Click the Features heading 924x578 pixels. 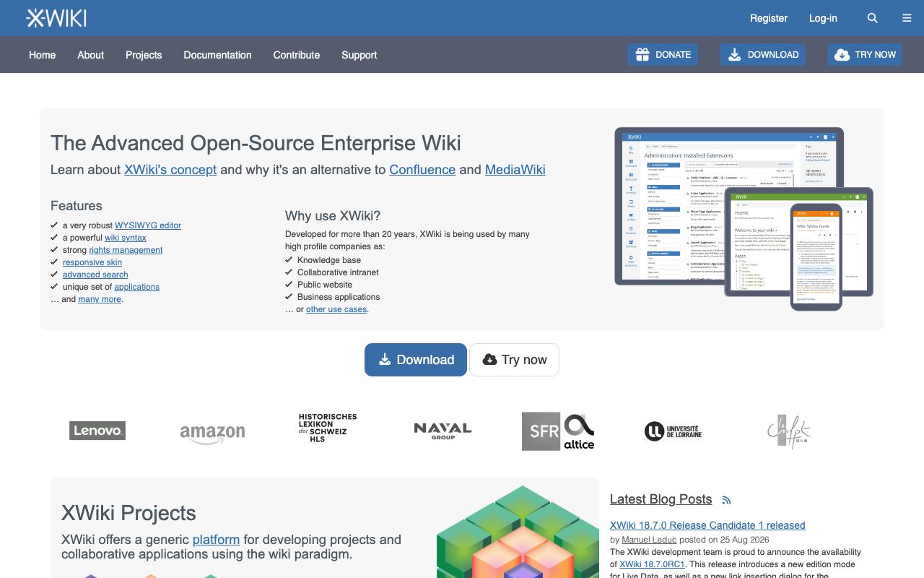77,206
